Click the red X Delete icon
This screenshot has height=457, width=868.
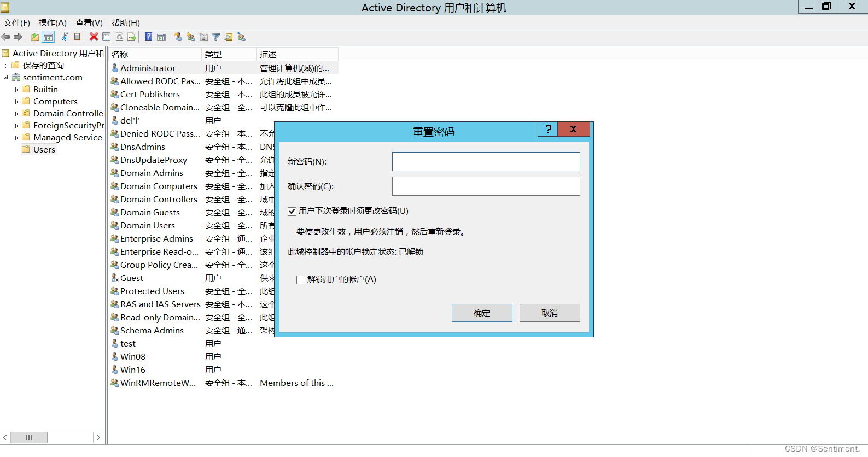pyautogui.click(x=94, y=37)
